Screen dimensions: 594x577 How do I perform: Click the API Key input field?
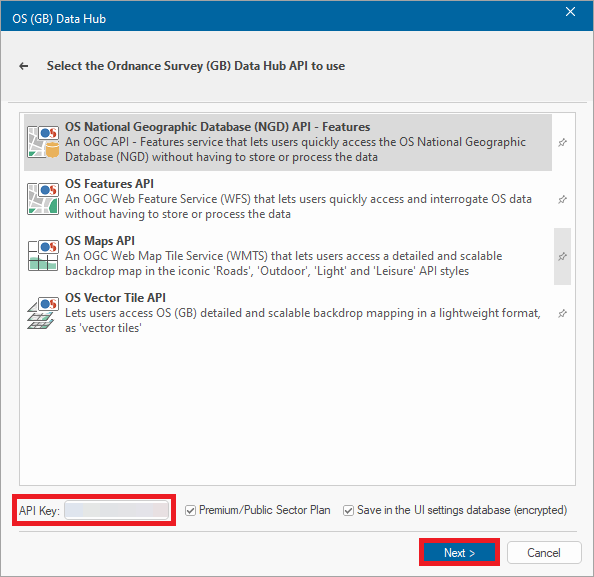(x=117, y=510)
